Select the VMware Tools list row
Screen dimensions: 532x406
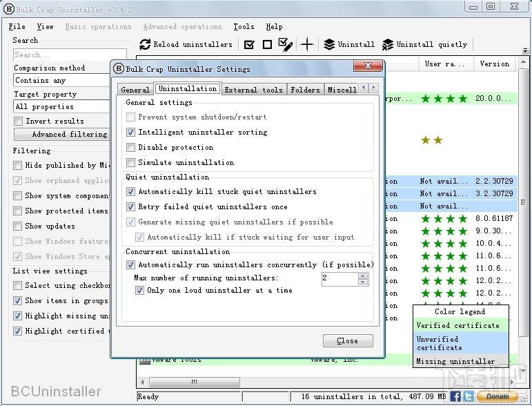pos(275,360)
